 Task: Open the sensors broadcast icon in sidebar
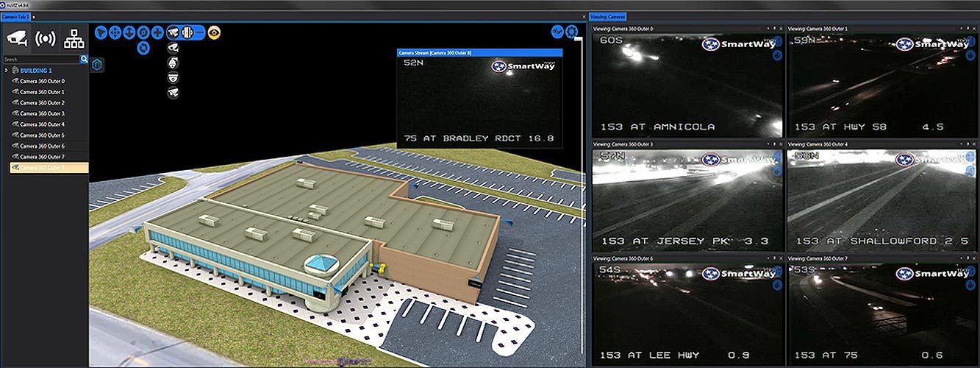[46, 38]
